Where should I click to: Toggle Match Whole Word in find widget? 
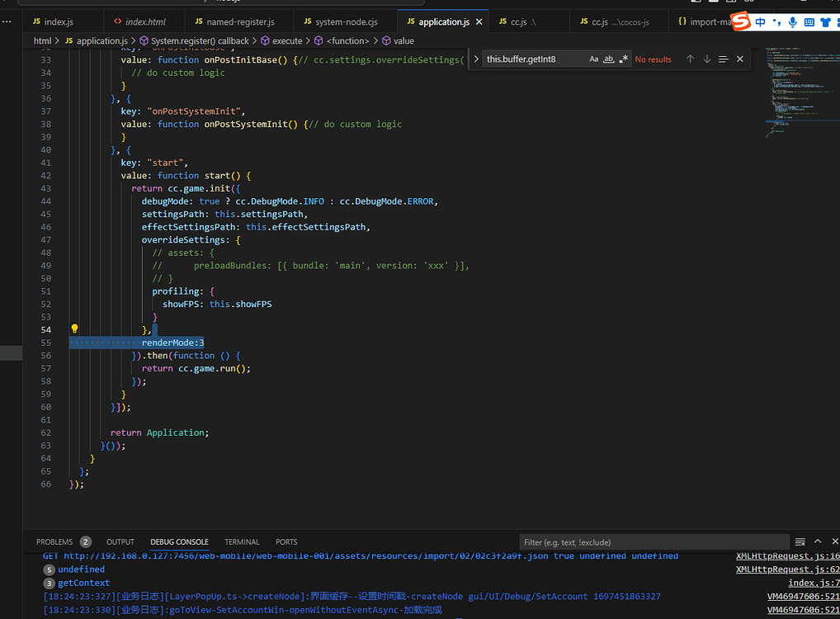click(x=609, y=59)
